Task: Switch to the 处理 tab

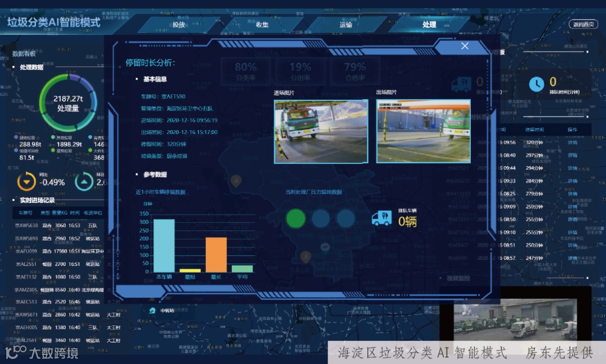Action: click(429, 25)
